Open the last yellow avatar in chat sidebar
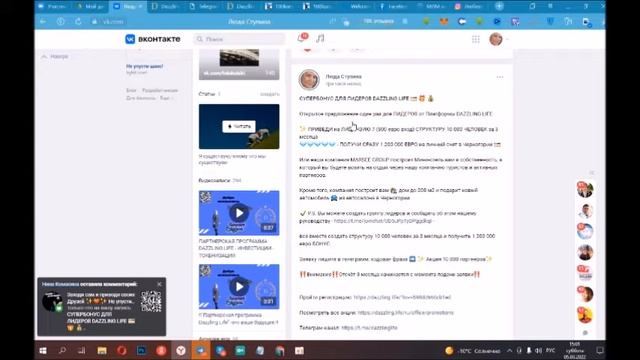This screenshot has width=640, height=360. 585,315
